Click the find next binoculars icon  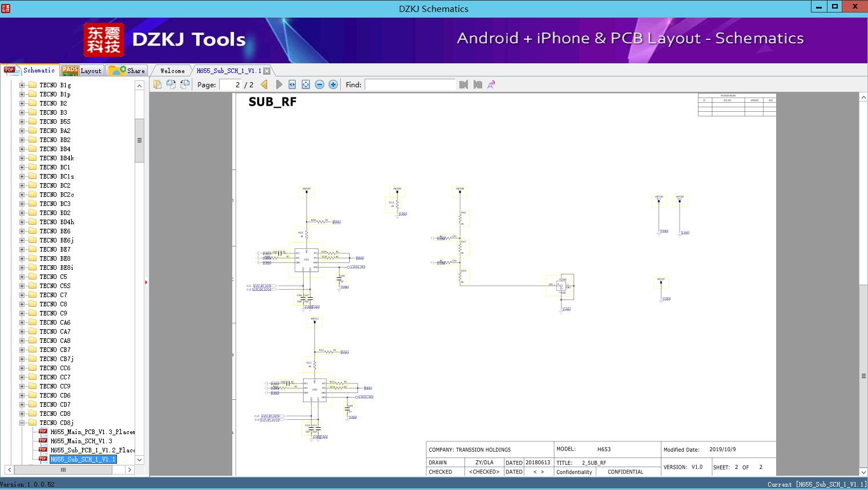[x=478, y=84]
